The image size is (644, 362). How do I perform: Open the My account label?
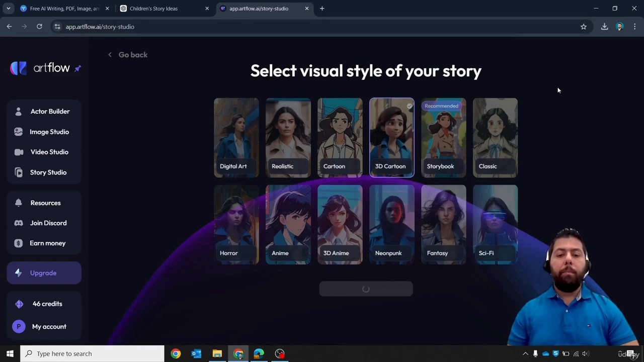pos(49,327)
